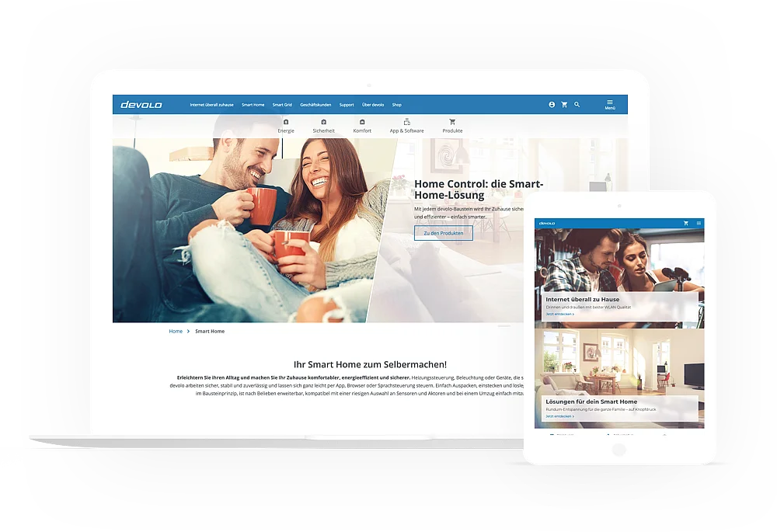Image resolution: width=777 pixels, height=532 pixels.
Task: Click the Smart Home living room image on tablet
Action: [x=619, y=361]
